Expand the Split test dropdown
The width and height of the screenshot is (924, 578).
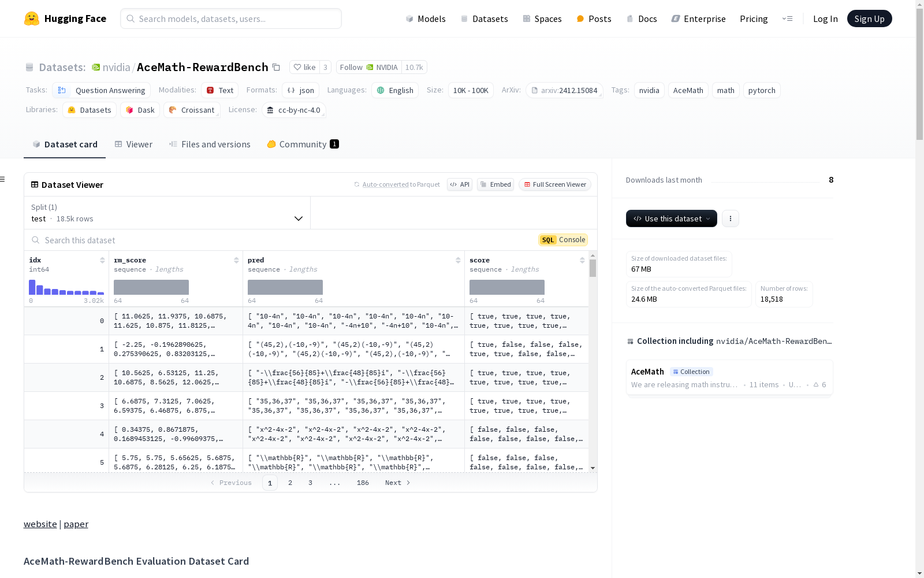point(167,213)
